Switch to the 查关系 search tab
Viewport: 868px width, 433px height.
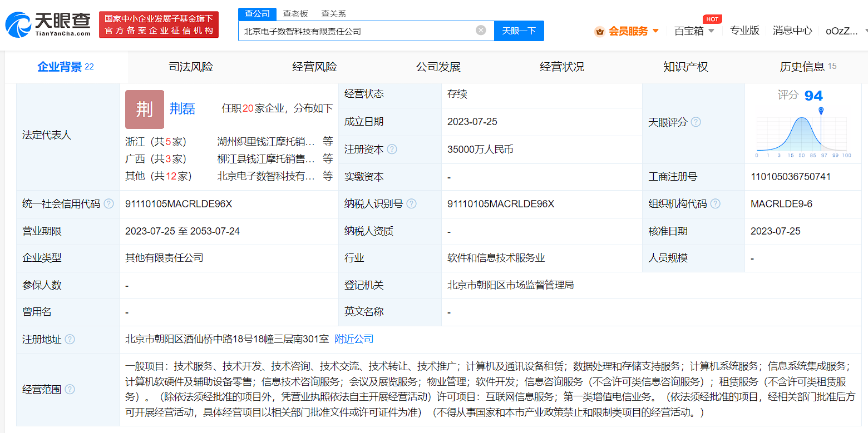(333, 14)
